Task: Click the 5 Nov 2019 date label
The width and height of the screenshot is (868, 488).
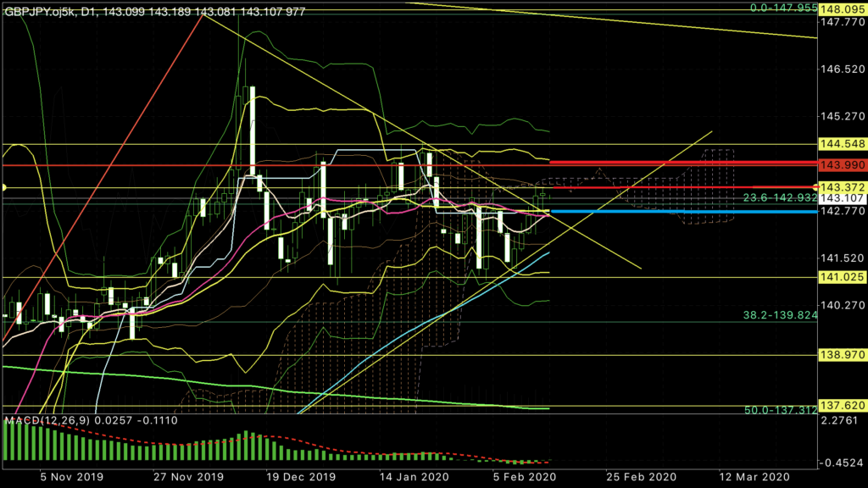Action: point(71,477)
